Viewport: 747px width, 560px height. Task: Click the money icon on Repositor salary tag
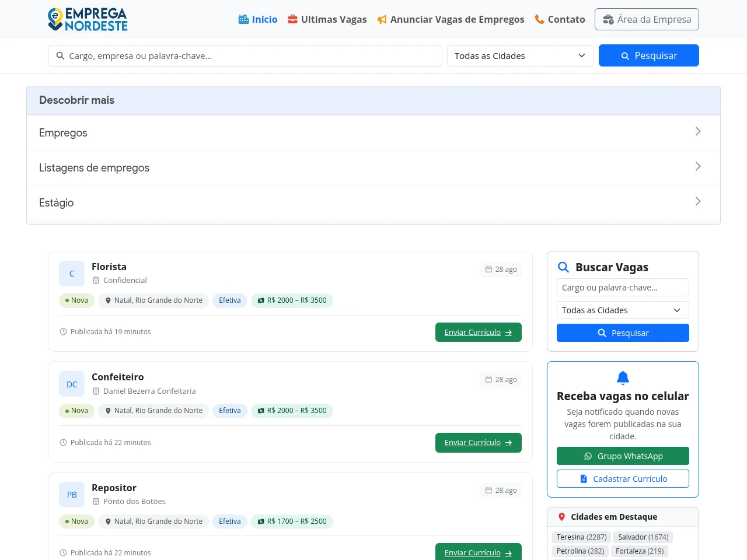point(261,521)
